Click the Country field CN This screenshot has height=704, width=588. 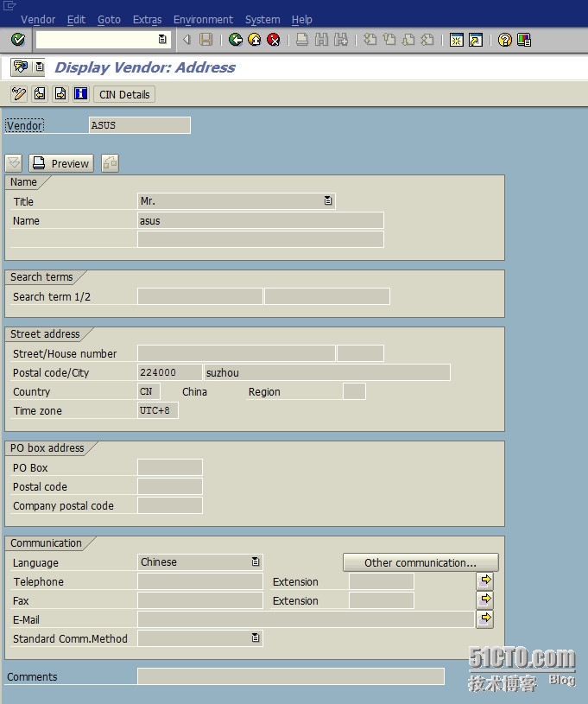(149, 391)
